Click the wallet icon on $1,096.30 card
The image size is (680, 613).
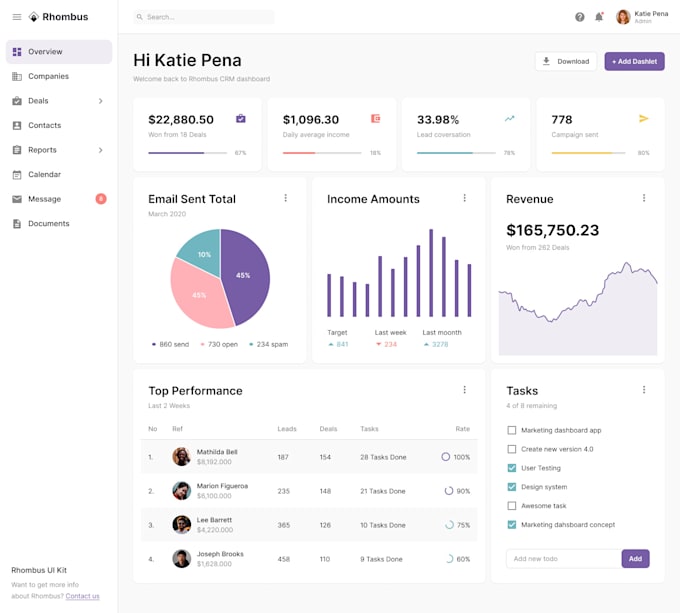point(376,118)
